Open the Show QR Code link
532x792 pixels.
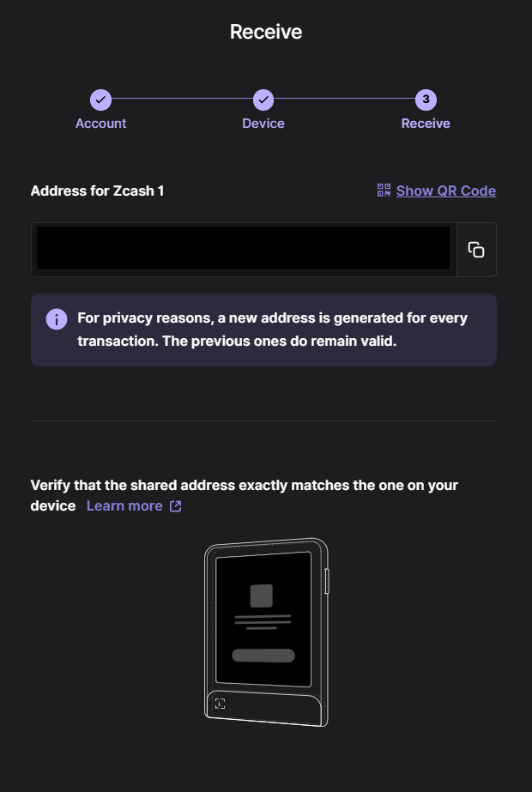pos(446,190)
